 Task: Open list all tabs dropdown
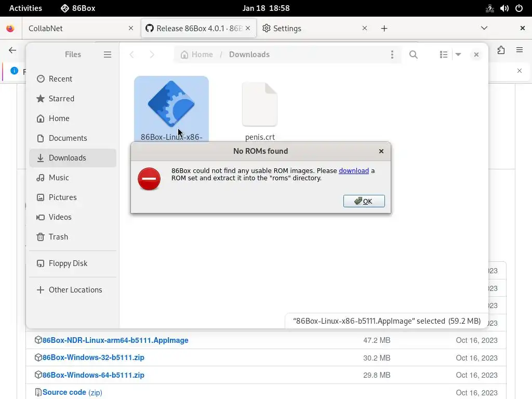click(484, 28)
